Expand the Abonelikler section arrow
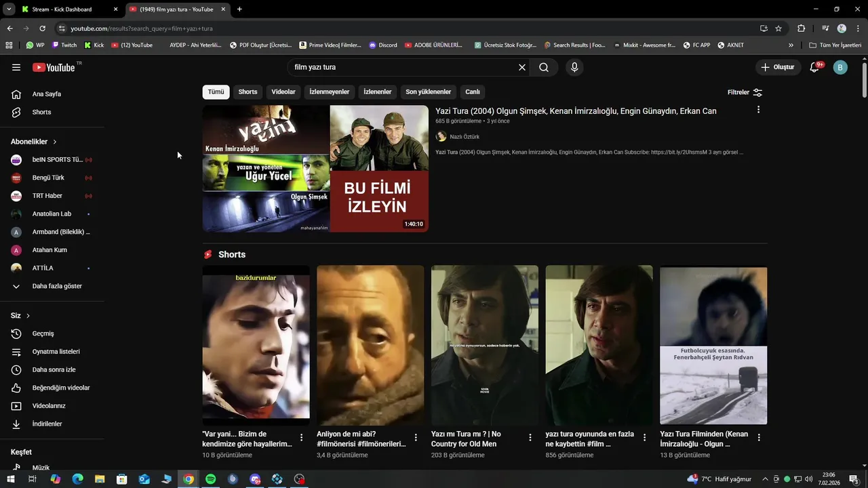 pos(55,142)
